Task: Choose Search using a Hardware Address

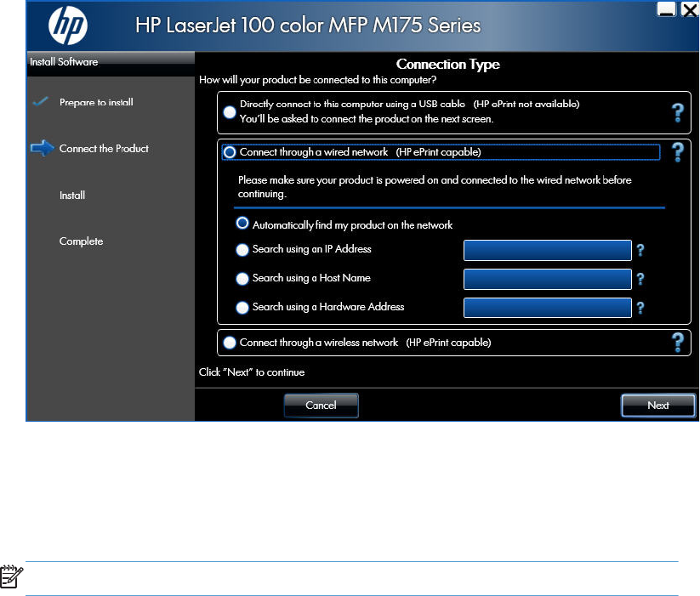Action: pos(242,308)
